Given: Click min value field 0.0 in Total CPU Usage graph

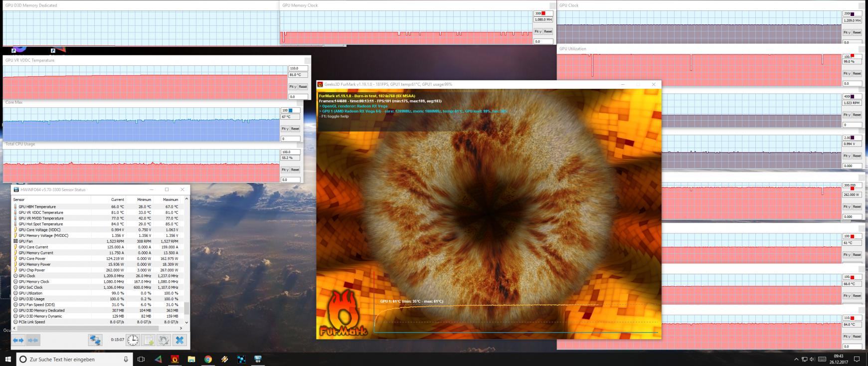Looking at the screenshot, I should click(x=291, y=180).
